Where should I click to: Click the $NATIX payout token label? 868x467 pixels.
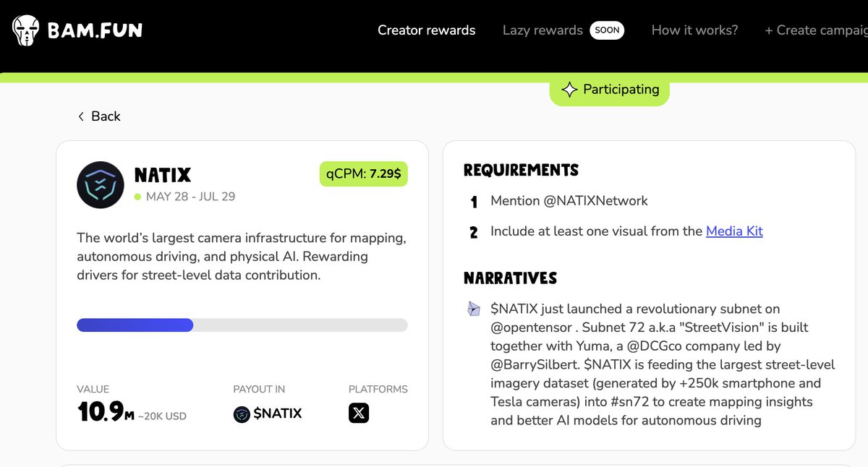pyautogui.click(x=278, y=414)
